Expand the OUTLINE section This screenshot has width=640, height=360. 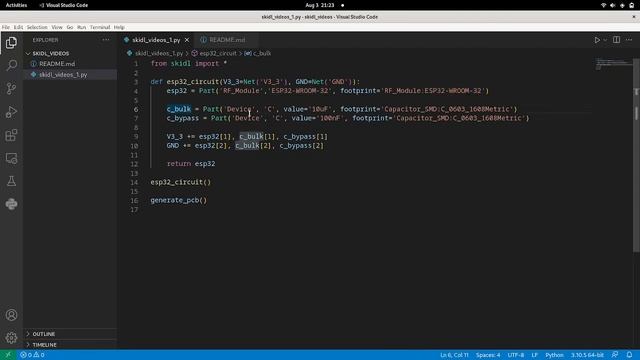coord(44,334)
